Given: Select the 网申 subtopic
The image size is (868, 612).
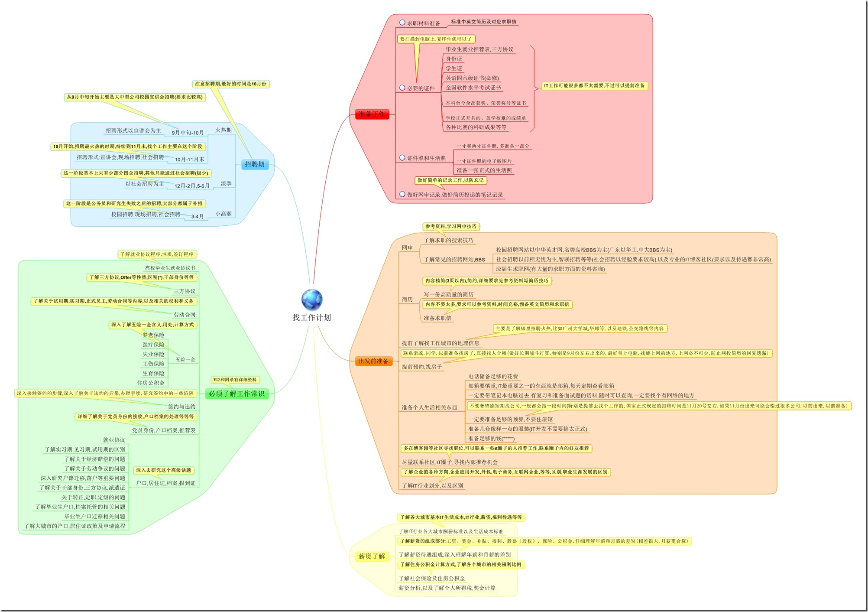Looking at the screenshot, I should point(407,248).
